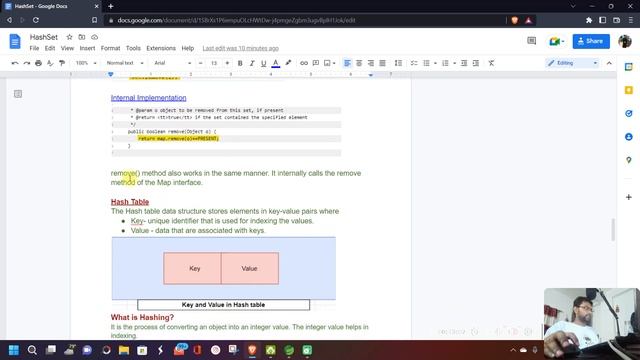Viewport: 640px width, 360px height.
Task: Open Editing mode dropdown
Action: click(x=573, y=63)
